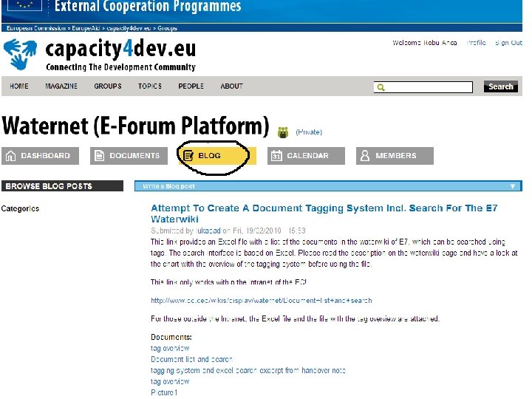Switch to the MEMBERS tab
Image resolution: width=532 pixels, height=399 pixels.
click(395, 156)
